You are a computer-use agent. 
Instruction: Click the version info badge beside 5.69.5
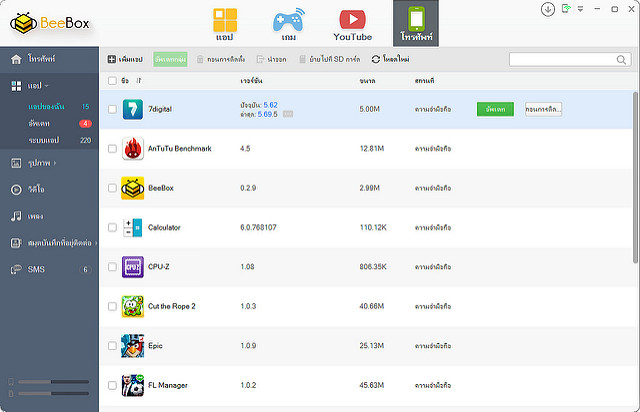click(x=288, y=114)
